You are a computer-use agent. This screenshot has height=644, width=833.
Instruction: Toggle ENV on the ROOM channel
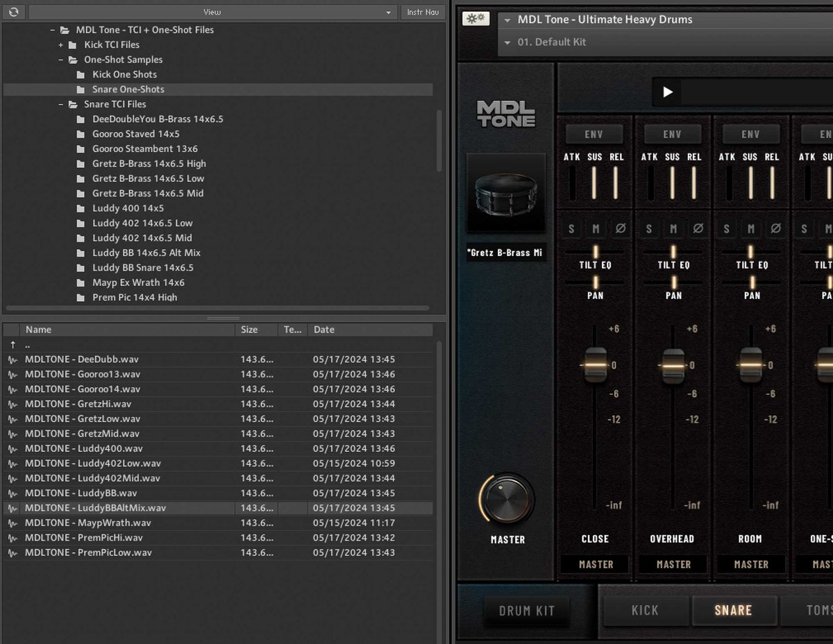coord(751,134)
